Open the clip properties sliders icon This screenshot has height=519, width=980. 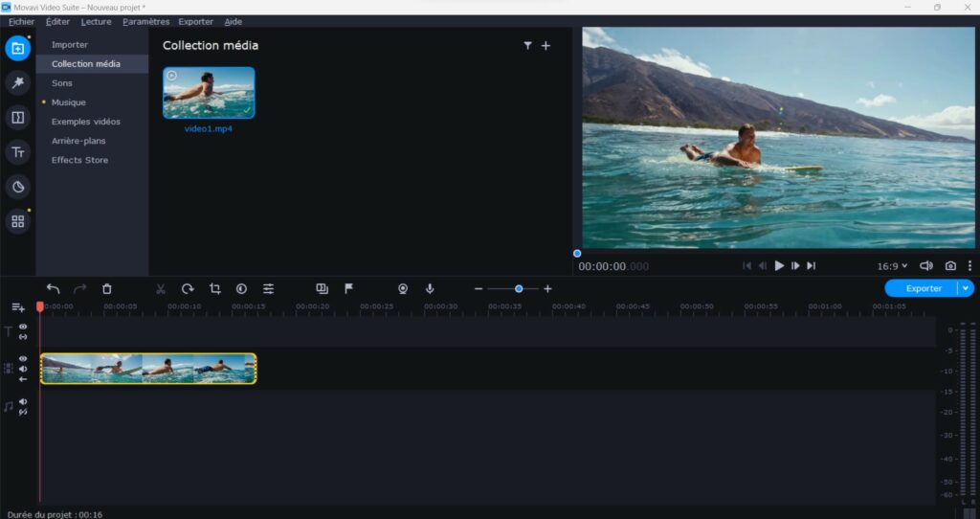pos(268,289)
